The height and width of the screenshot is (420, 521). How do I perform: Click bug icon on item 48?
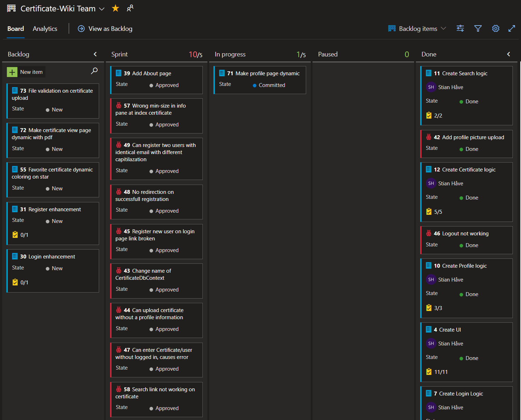(119, 192)
